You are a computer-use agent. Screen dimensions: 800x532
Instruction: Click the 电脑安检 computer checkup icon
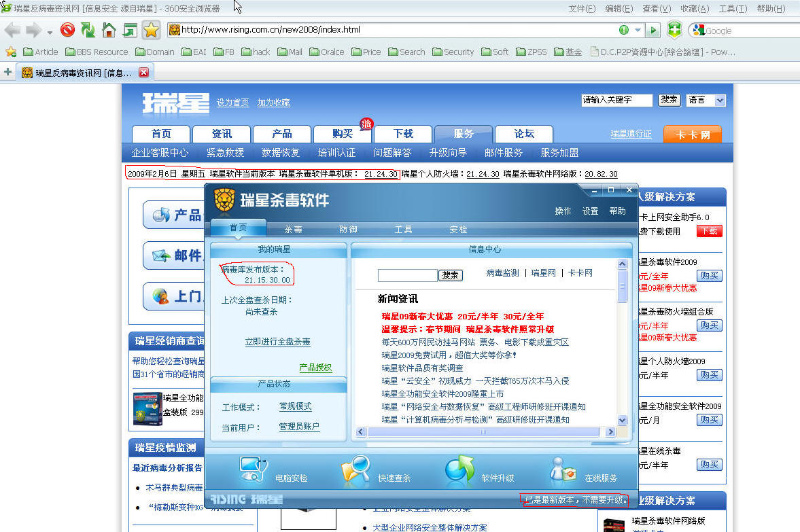[x=254, y=469]
